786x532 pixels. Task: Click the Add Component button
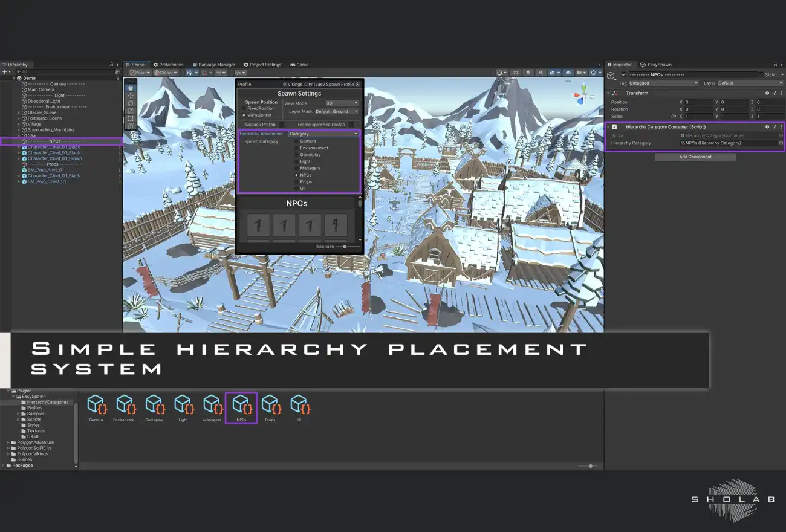(695, 157)
